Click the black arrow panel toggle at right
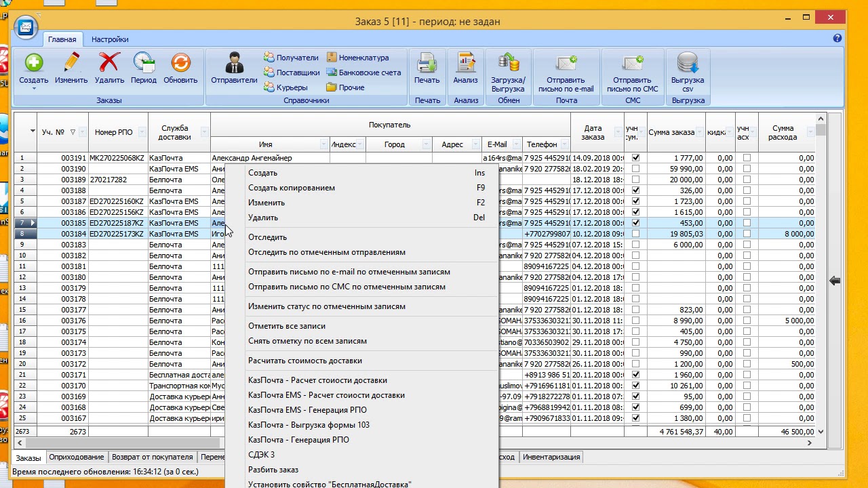 pos(835,281)
